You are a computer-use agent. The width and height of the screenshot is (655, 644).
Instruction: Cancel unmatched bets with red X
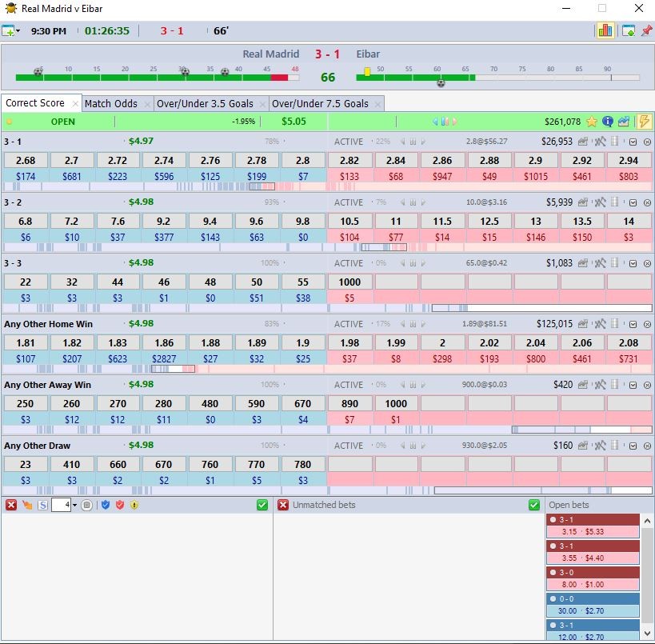[283, 506]
